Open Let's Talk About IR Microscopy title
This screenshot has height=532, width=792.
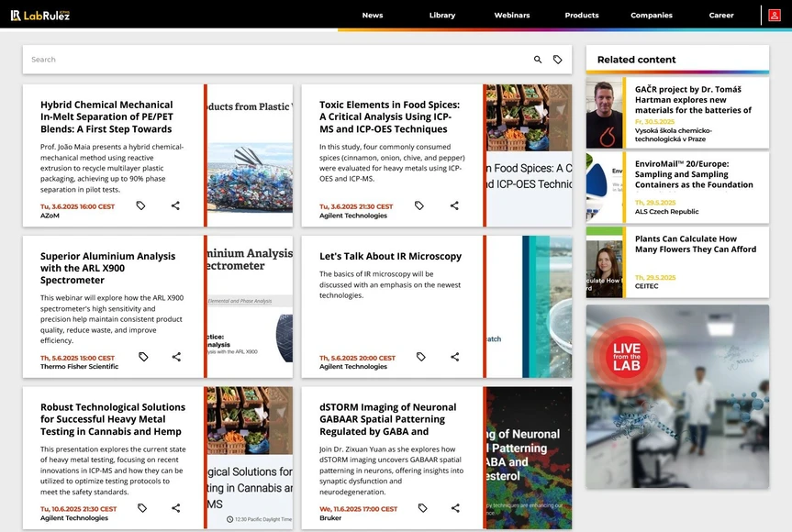(x=390, y=256)
